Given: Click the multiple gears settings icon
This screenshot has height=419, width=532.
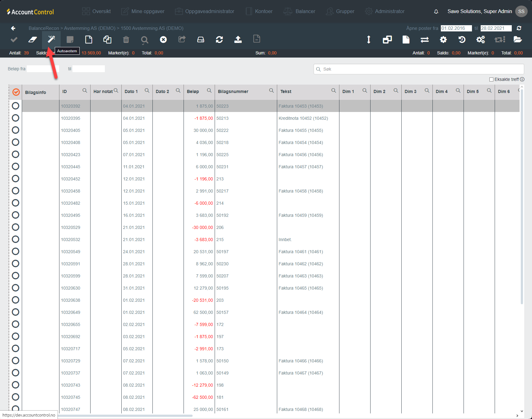Looking at the screenshot, I should point(481,40).
